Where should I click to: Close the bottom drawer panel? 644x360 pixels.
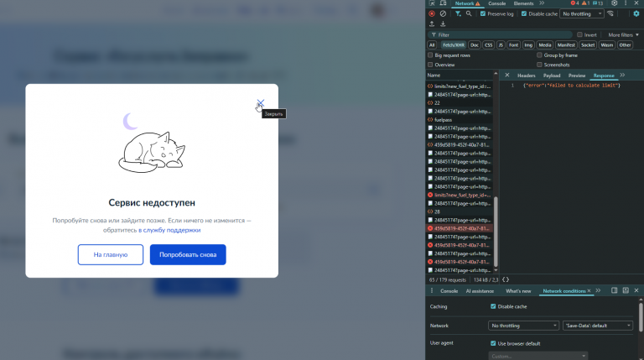click(636, 290)
